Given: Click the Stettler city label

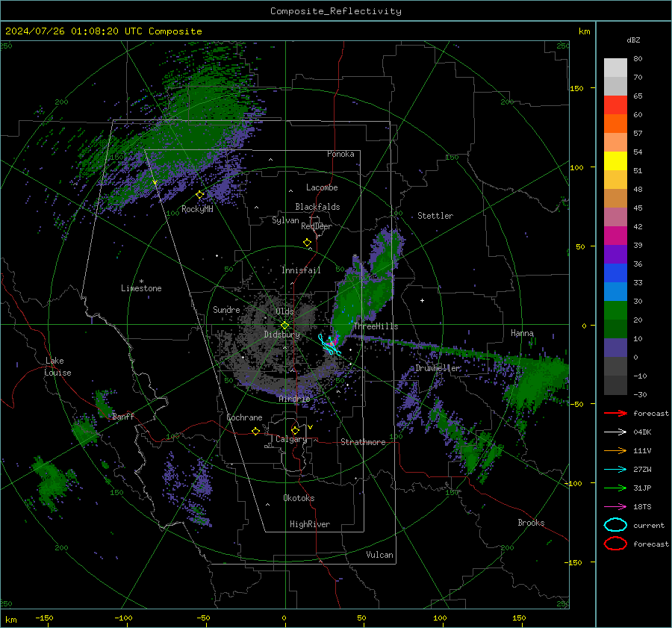Looking at the screenshot, I should pos(435,216).
